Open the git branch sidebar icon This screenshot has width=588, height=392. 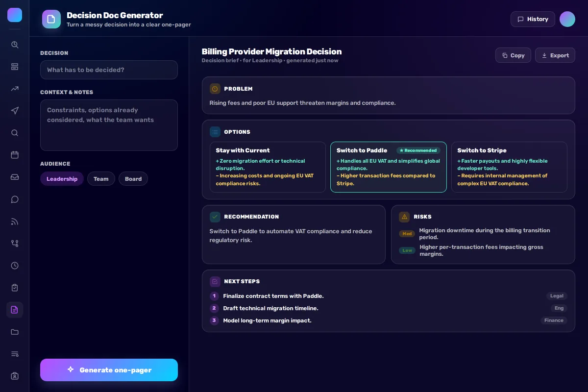(x=15, y=244)
